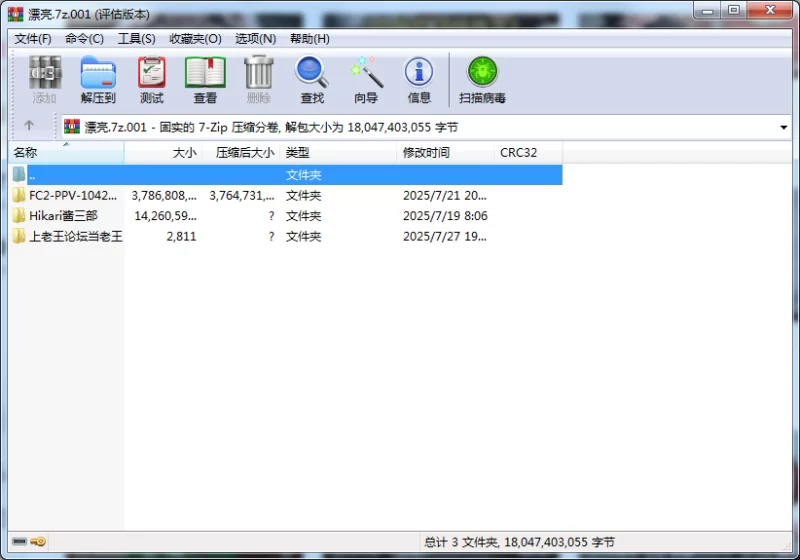This screenshot has height=560, width=800.
Task: Open the 工具(S) menu
Action: pos(137,39)
